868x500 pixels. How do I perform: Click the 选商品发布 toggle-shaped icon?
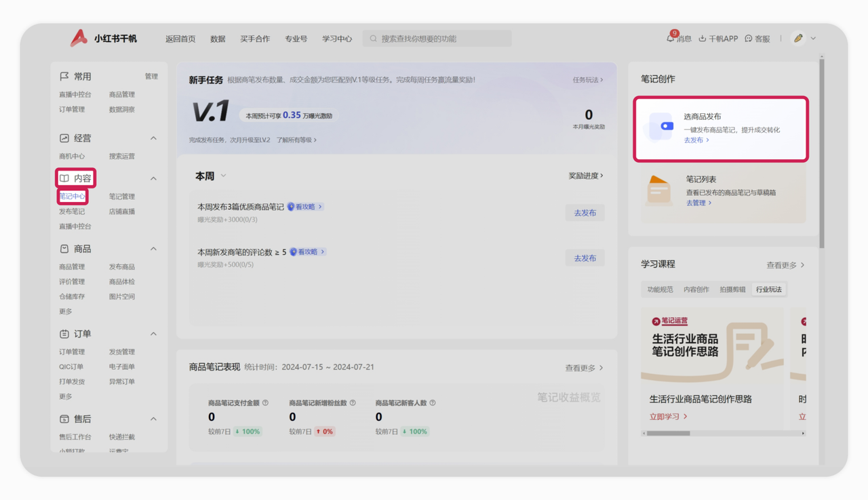point(666,126)
